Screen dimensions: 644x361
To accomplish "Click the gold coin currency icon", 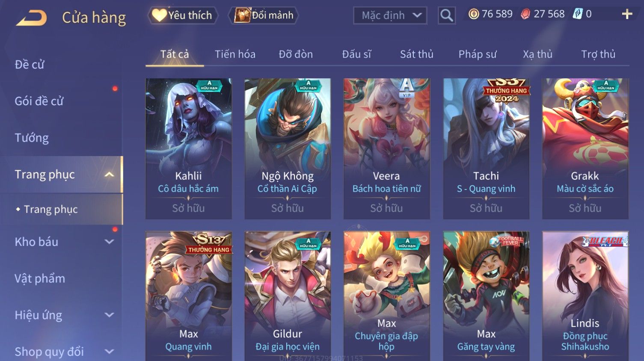I will (x=473, y=14).
